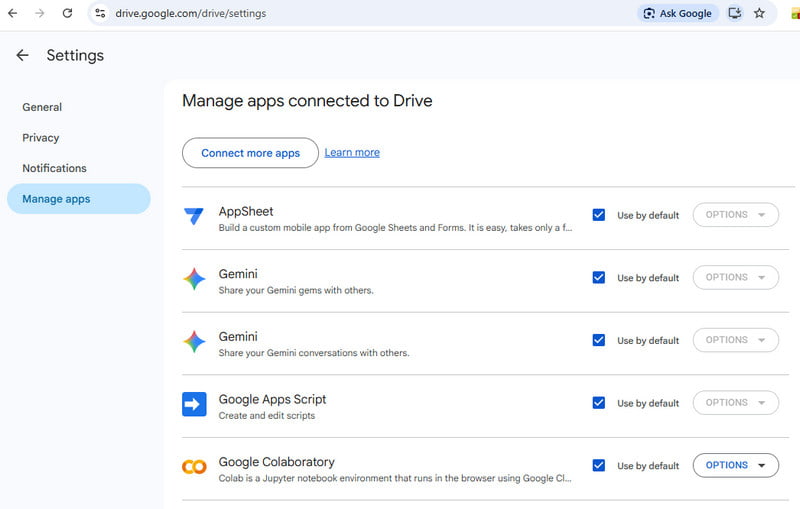800x509 pixels.
Task: Disable Use by default for Google Colaboratory
Action: (x=599, y=466)
